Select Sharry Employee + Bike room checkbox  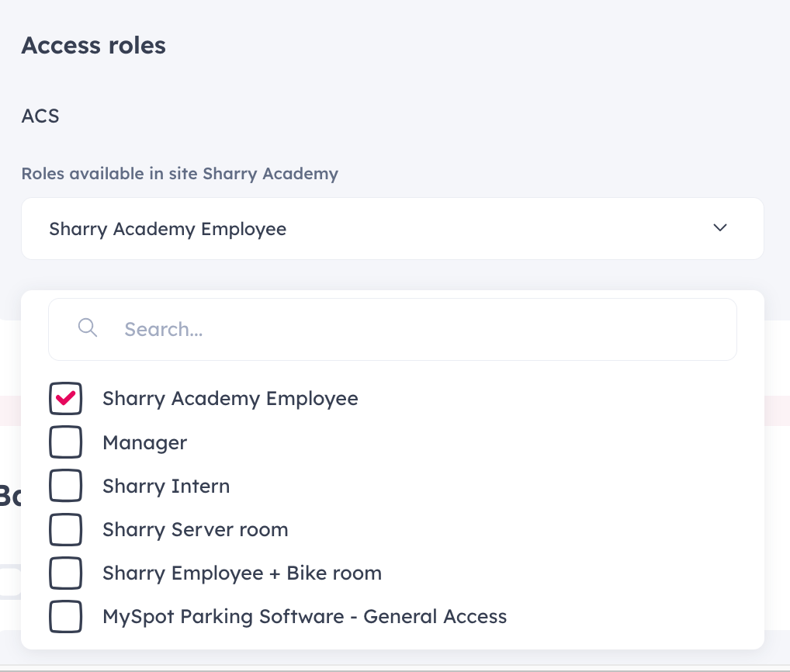[65, 573]
